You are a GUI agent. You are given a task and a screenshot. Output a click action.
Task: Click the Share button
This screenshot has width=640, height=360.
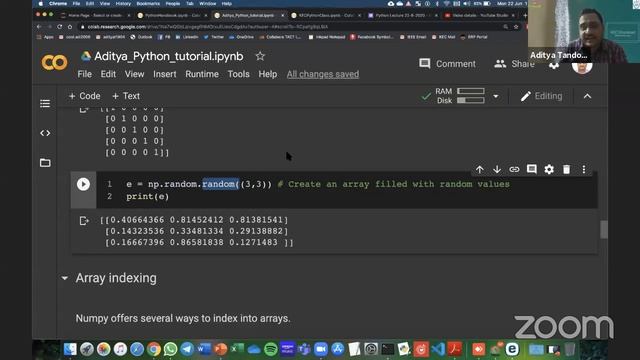514,64
